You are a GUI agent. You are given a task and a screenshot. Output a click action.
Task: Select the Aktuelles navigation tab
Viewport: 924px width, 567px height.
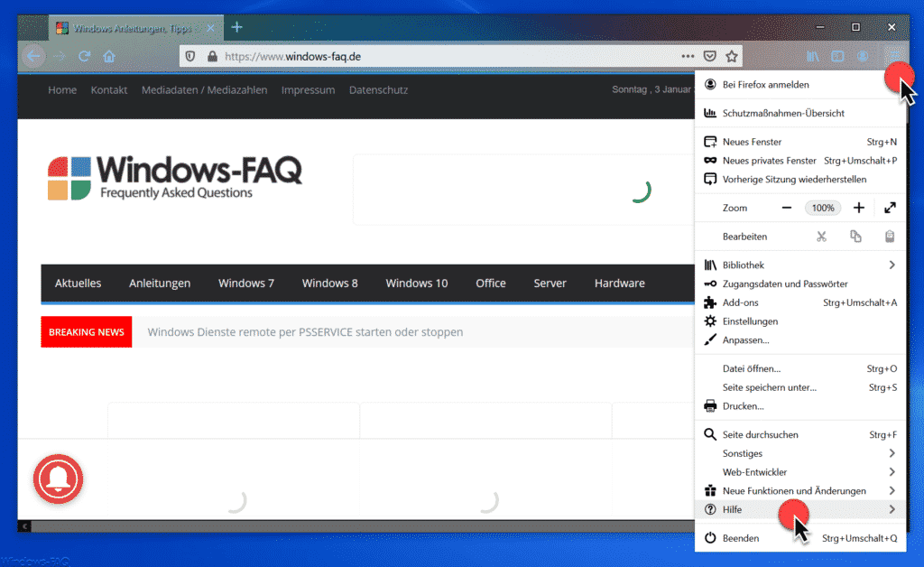pyautogui.click(x=79, y=283)
